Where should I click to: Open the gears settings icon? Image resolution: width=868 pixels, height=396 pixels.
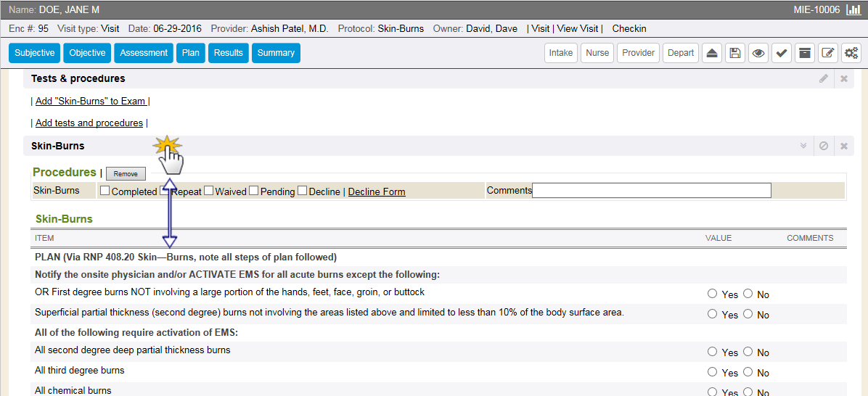(850, 53)
